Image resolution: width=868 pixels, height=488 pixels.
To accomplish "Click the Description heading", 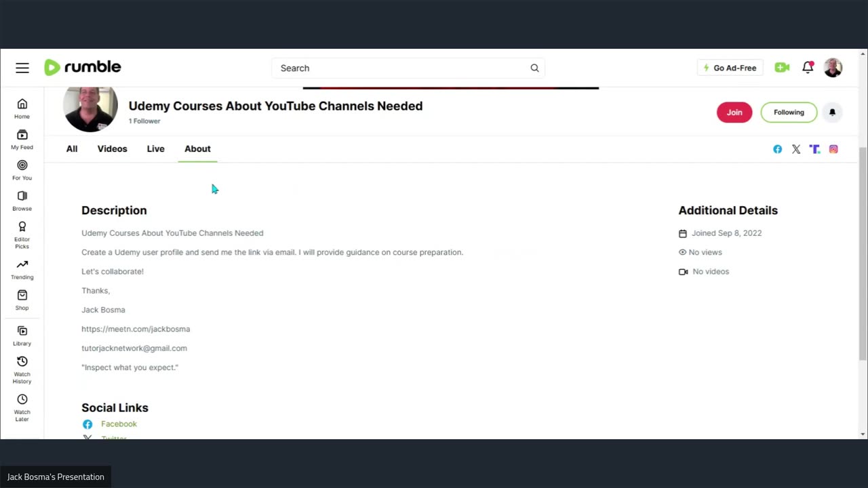I will tap(114, 211).
